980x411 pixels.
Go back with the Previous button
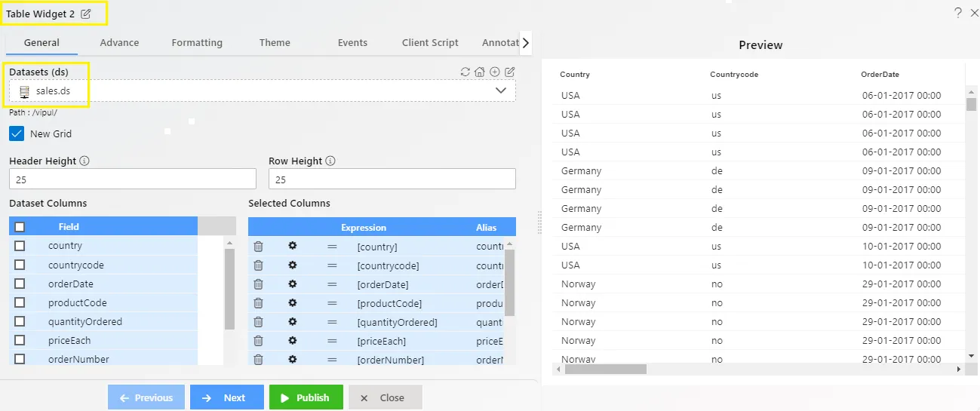coord(146,397)
